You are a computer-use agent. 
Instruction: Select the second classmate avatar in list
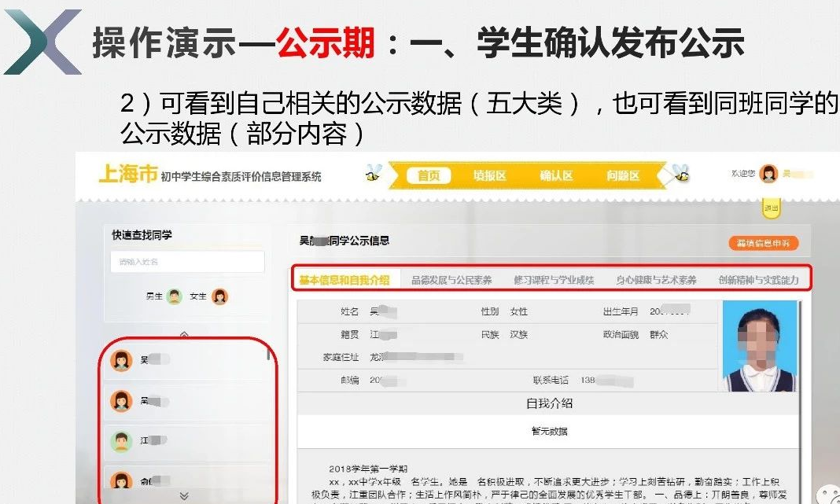121,401
